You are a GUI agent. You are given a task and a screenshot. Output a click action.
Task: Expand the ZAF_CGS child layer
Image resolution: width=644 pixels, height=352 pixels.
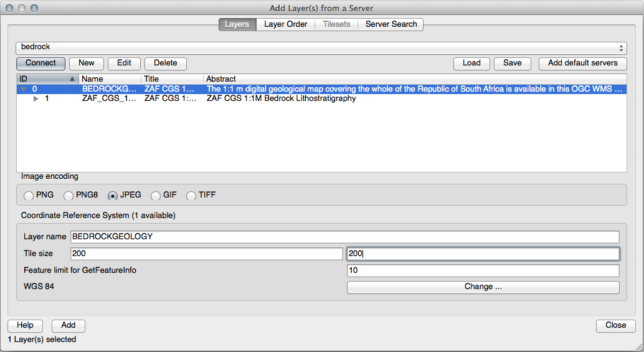tap(36, 98)
